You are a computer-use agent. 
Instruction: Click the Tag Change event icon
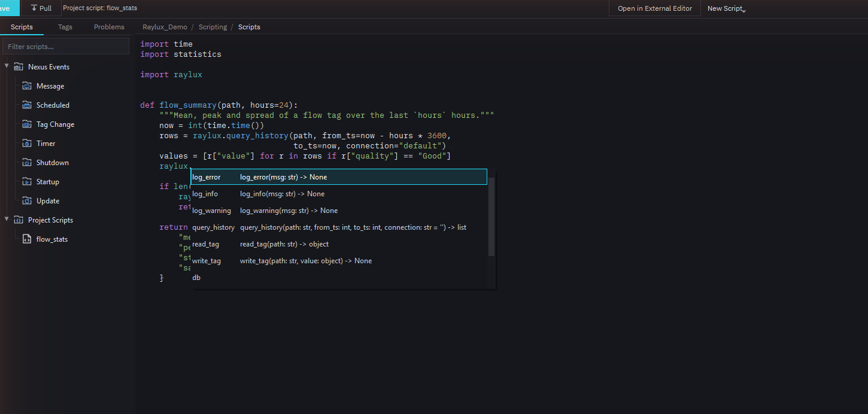[x=26, y=124]
